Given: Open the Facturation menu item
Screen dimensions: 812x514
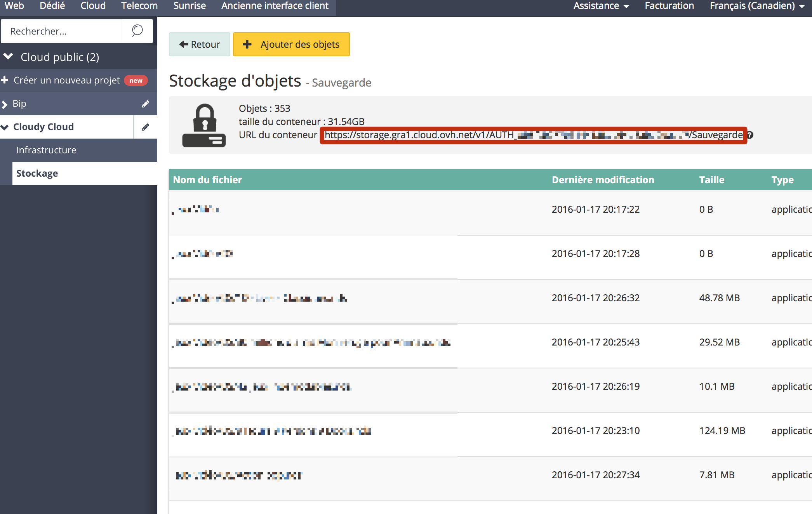Looking at the screenshot, I should pos(669,6).
